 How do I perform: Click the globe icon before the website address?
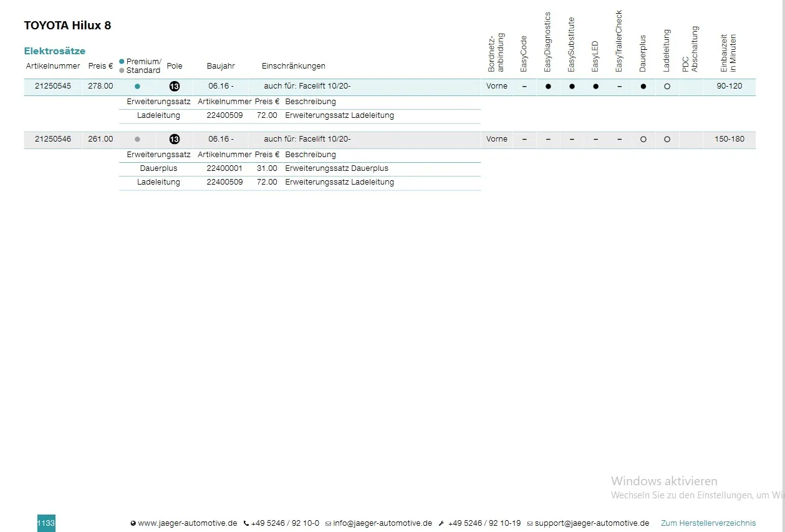[x=133, y=524]
